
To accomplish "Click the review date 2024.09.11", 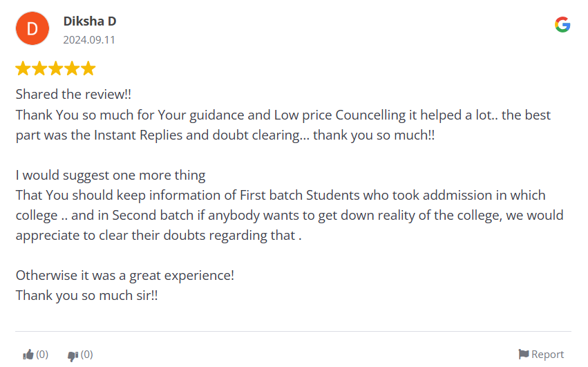I will (x=89, y=40).
